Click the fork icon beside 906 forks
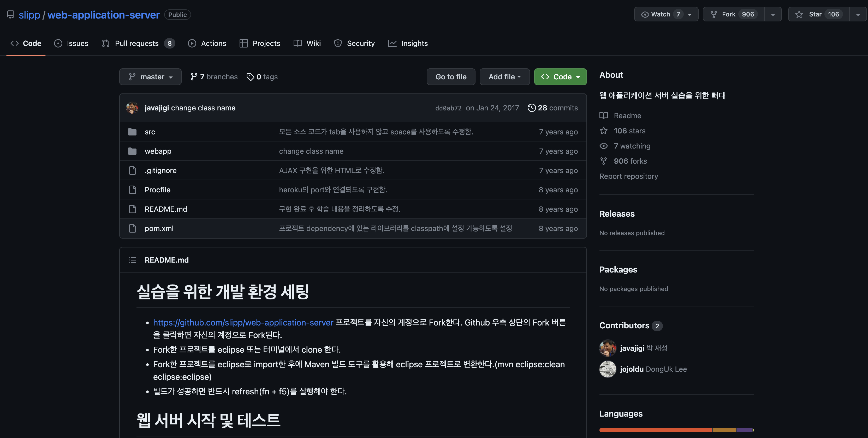The height and width of the screenshot is (438, 868). click(603, 161)
